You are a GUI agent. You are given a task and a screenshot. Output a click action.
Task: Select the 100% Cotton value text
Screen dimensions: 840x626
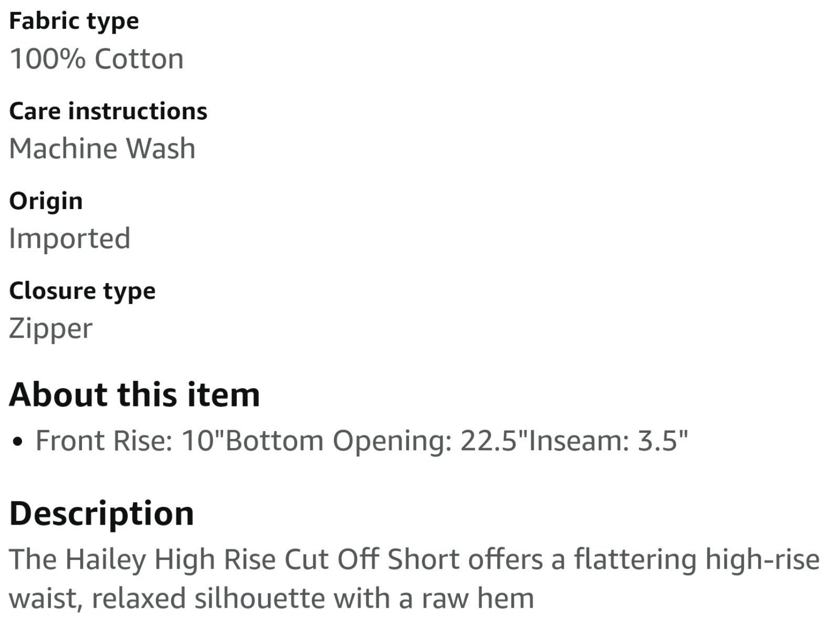(x=97, y=58)
